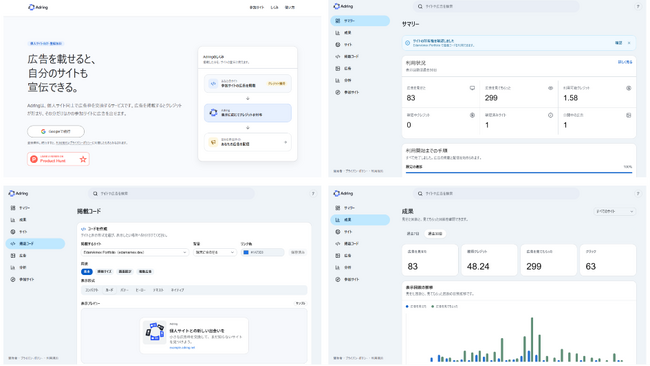
Task: Click the search icon on the 成果 page
Action: pyautogui.click(x=420, y=193)
